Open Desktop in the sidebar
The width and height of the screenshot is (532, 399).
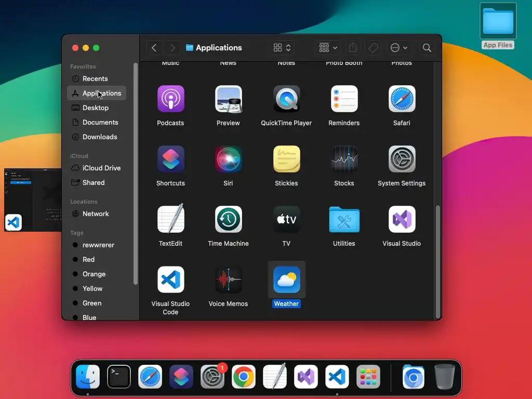(97, 108)
